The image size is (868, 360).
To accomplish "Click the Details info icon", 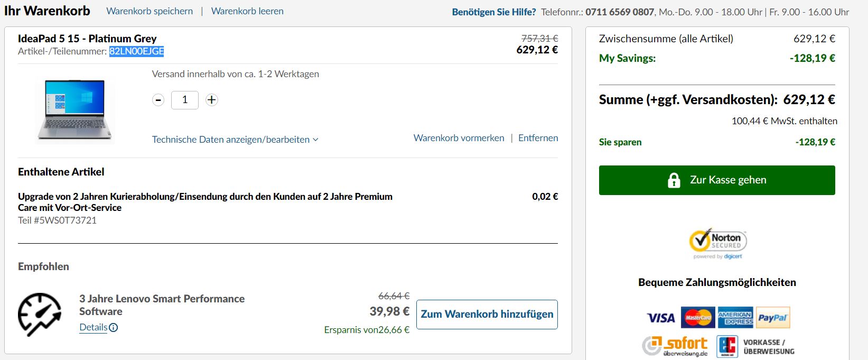I will (113, 328).
